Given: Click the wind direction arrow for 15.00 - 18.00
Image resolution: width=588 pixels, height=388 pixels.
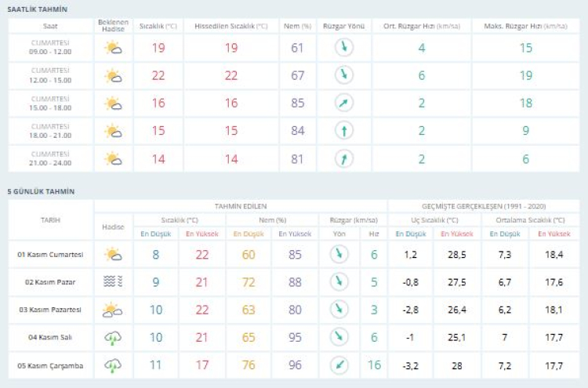Looking at the screenshot, I should (343, 103).
